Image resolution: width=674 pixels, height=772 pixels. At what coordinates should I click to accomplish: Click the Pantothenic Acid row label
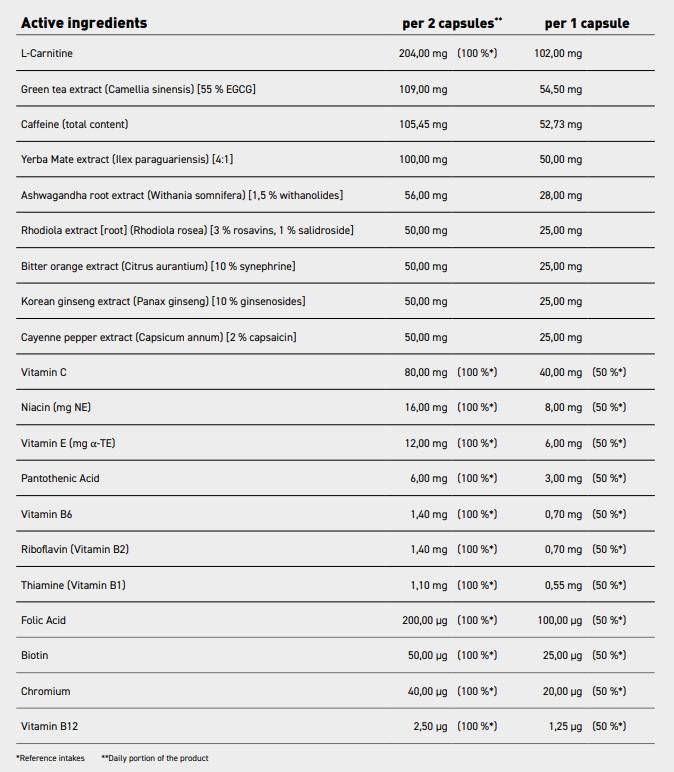tap(63, 478)
